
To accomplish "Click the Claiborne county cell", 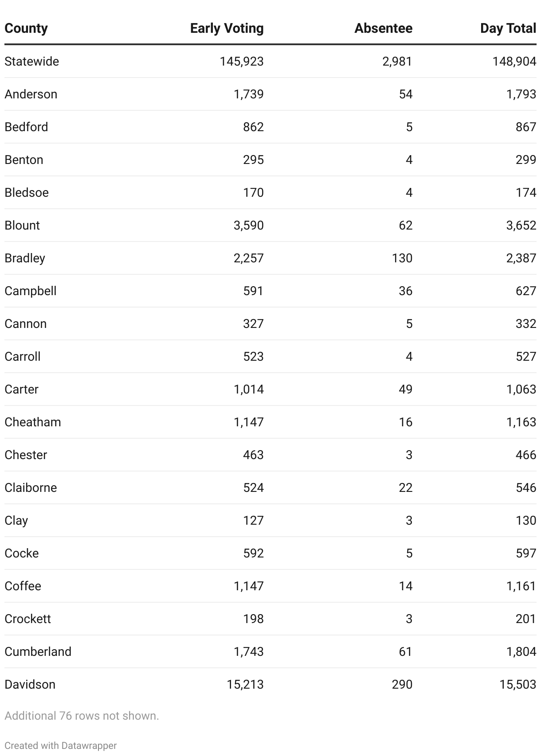I will point(31,487).
